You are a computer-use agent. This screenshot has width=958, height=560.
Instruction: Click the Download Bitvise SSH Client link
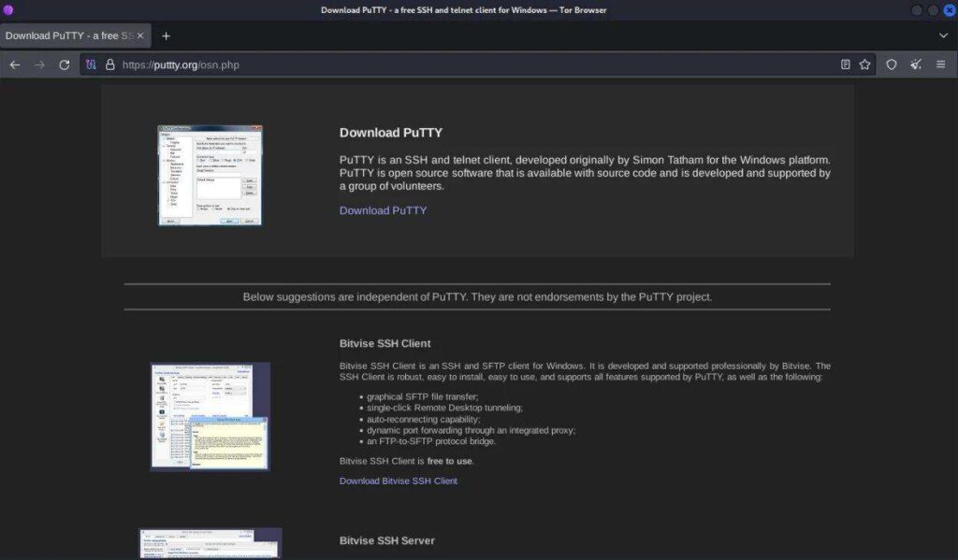coord(398,480)
